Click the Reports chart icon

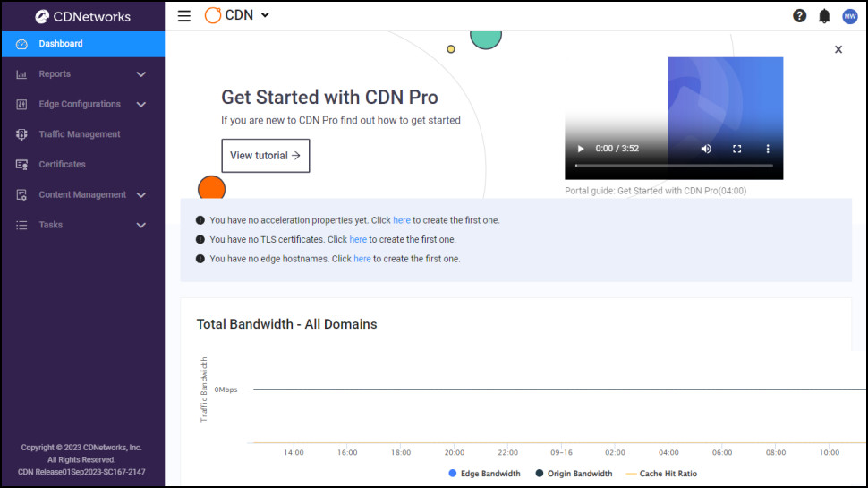point(21,73)
